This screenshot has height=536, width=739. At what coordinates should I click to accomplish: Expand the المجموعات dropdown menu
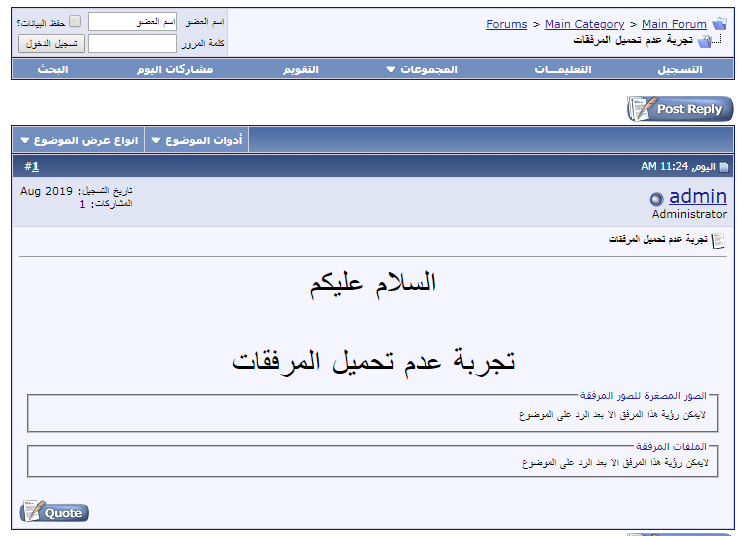(422, 69)
